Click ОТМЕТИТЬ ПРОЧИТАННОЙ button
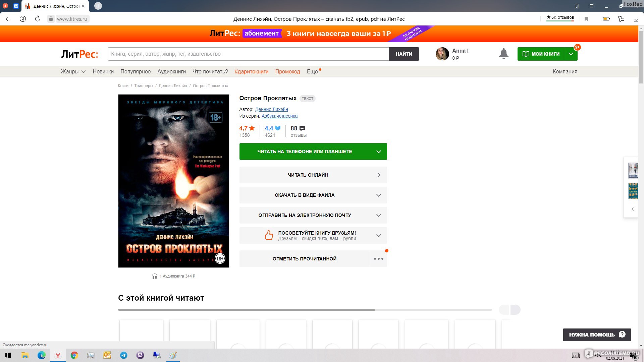 pyautogui.click(x=305, y=259)
